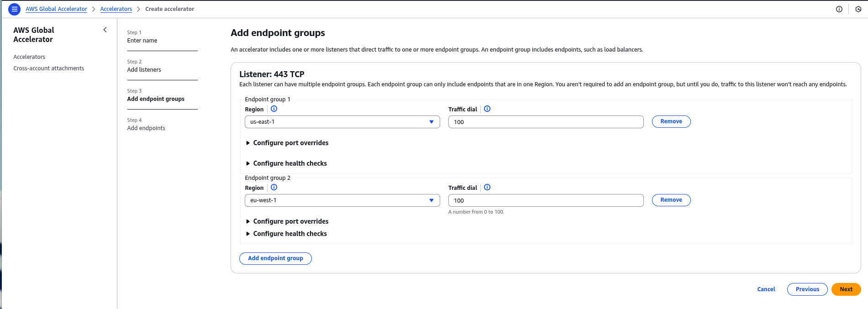
Task: Expand port overrides for Endpoint group 2
Action: tap(290, 221)
